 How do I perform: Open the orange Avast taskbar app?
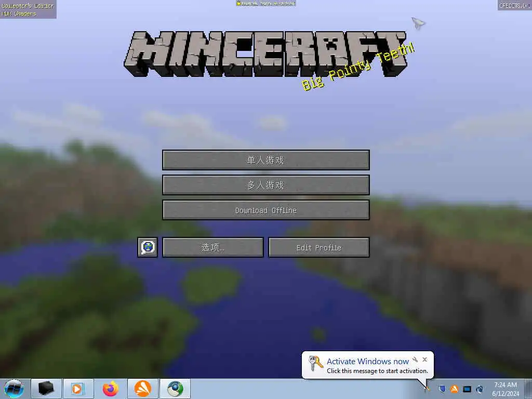(x=143, y=389)
